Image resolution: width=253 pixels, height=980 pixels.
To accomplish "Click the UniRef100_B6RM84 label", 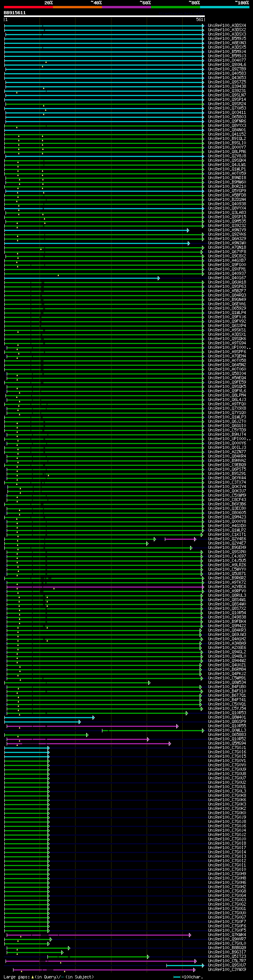I will [227, 669].
